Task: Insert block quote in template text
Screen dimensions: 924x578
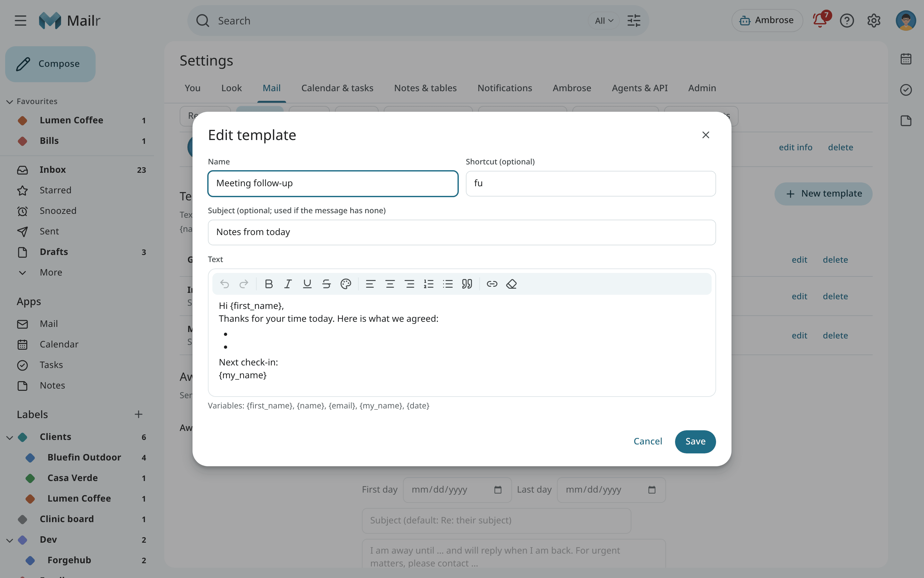Action: pos(467,284)
